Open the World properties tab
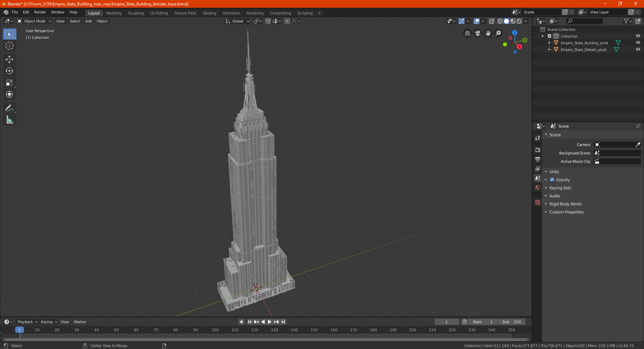The image size is (644, 349). pyautogui.click(x=538, y=188)
